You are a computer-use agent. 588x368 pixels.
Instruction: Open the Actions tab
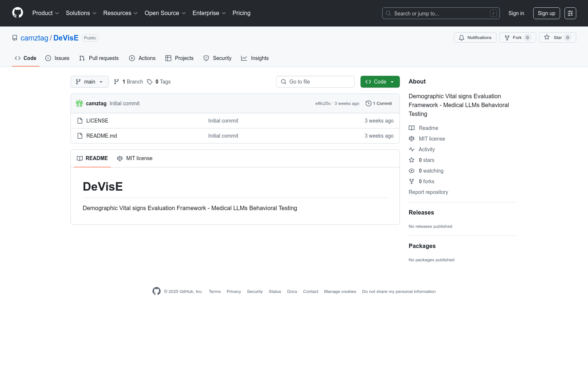(x=142, y=58)
